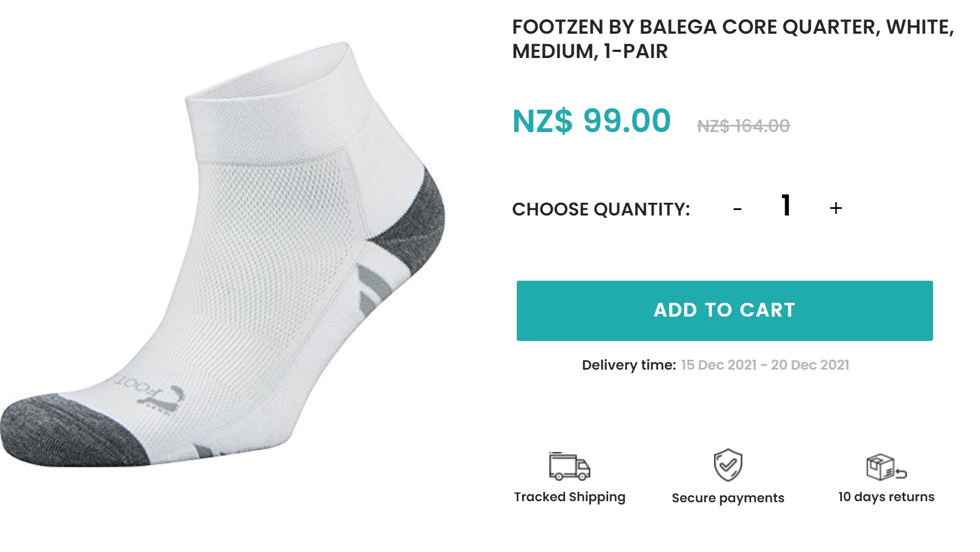Viewport: 980px width, 552px height.
Task: Click the secure payments shield icon
Action: [x=727, y=465]
